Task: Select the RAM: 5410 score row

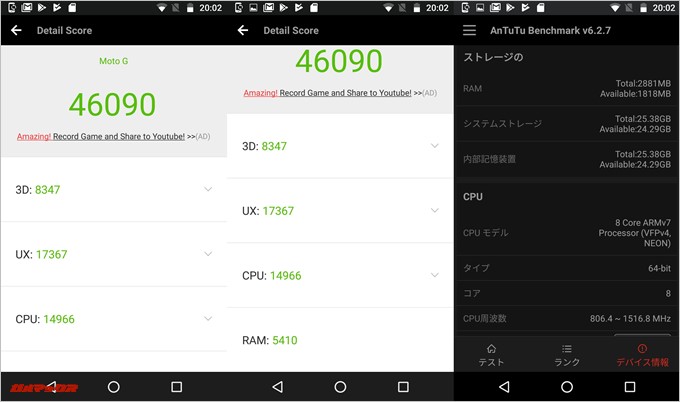Action: pos(340,340)
